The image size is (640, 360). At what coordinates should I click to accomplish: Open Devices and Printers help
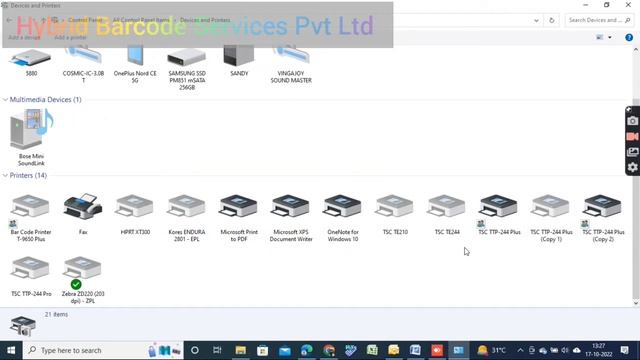(629, 38)
